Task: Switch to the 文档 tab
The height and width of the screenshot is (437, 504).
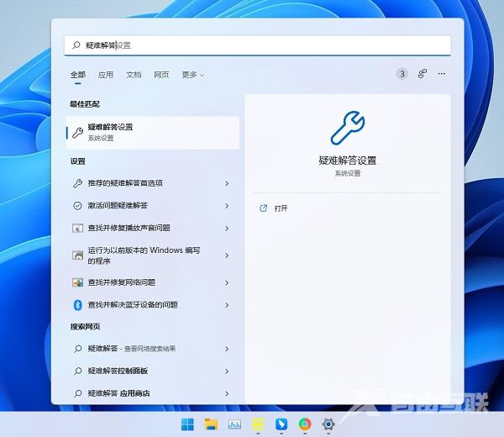Action: 134,75
